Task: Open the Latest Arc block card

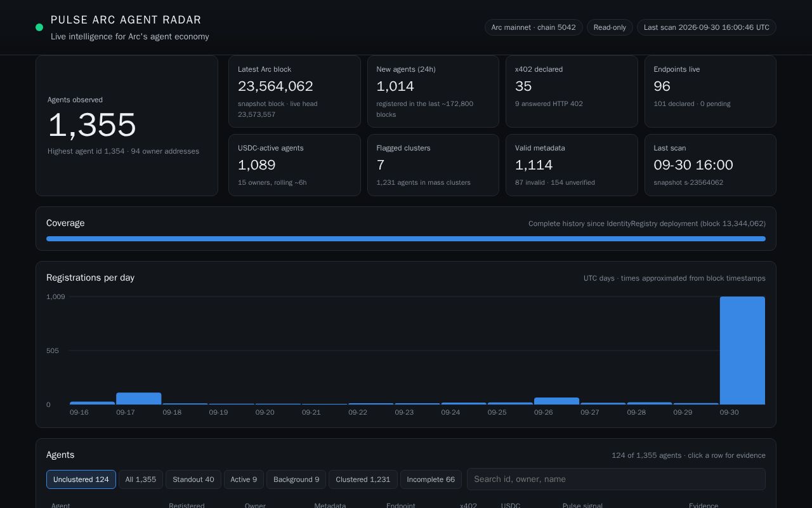Action: pyautogui.click(x=294, y=91)
